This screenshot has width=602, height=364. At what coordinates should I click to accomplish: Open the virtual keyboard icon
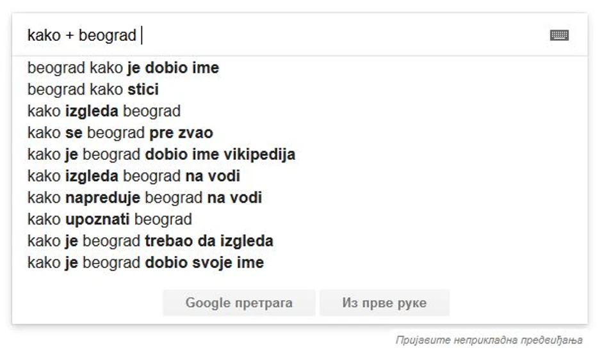[559, 35]
